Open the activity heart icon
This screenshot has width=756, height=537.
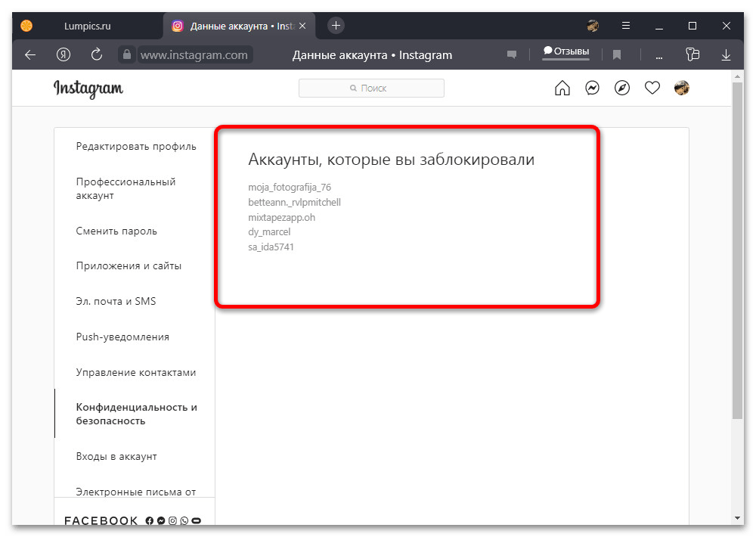(652, 88)
